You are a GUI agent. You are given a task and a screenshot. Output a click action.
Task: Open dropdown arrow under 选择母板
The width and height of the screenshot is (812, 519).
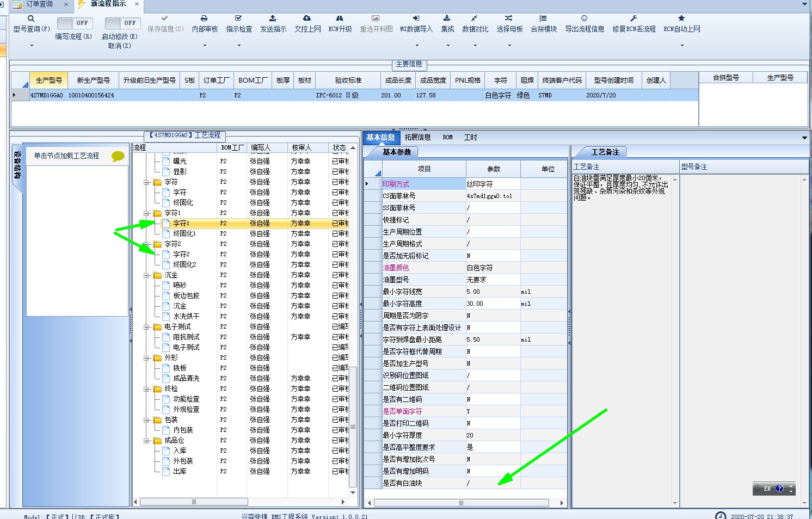point(509,46)
